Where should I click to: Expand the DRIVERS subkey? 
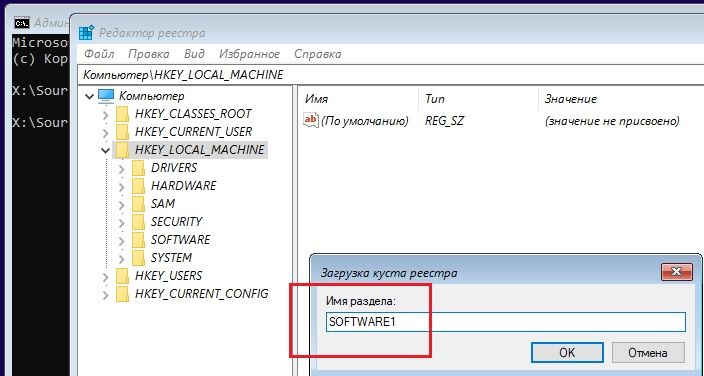[x=122, y=169]
